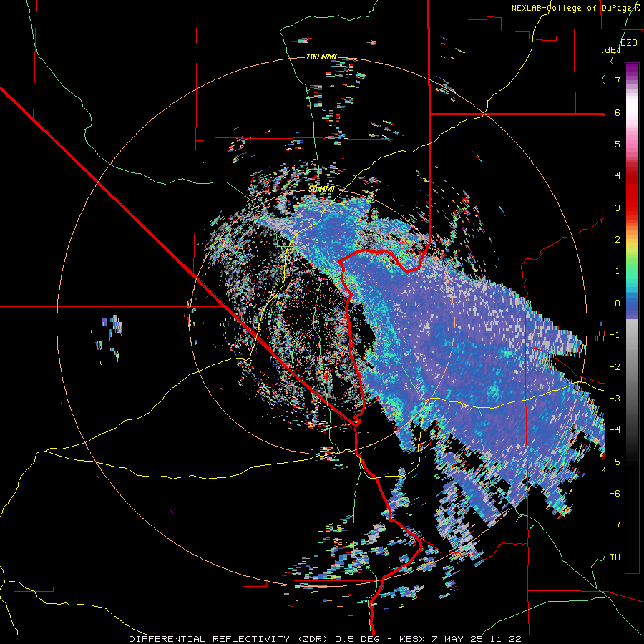Click the -2 dB color scale value
Screen dimensions: 644x644
pyautogui.click(x=615, y=367)
